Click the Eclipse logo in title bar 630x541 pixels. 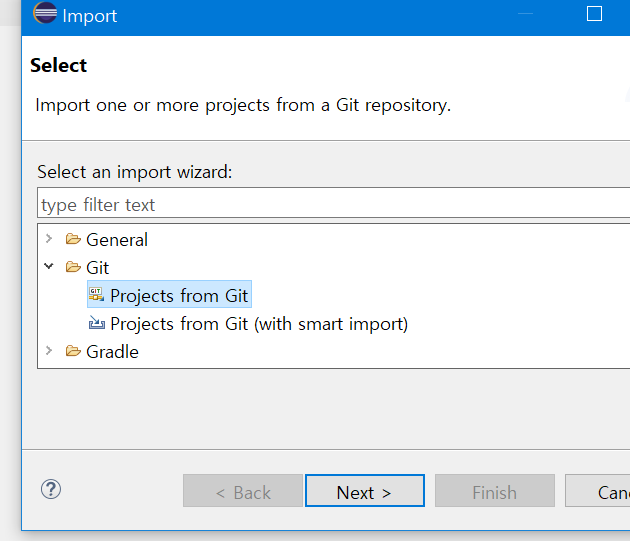(45, 13)
